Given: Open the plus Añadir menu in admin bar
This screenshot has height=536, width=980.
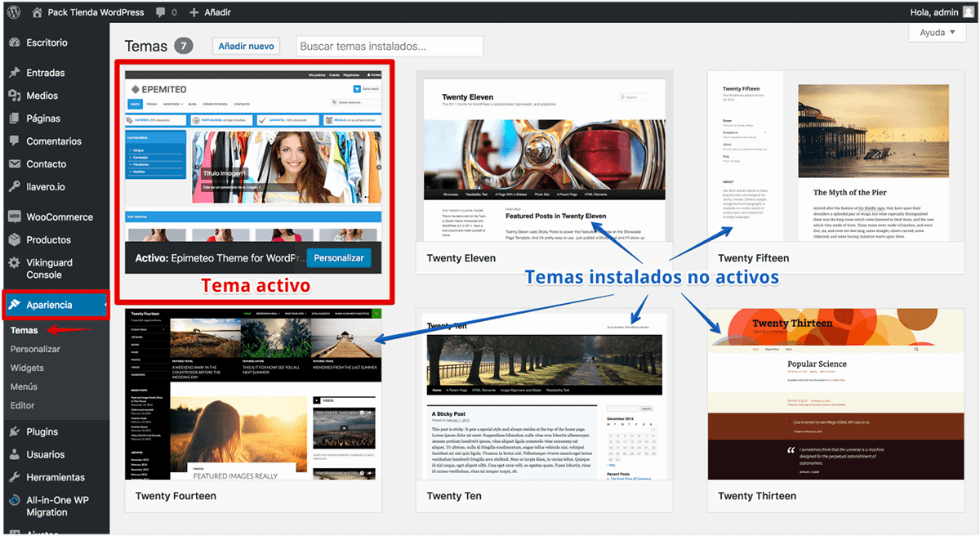Looking at the screenshot, I should pos(210,12).
